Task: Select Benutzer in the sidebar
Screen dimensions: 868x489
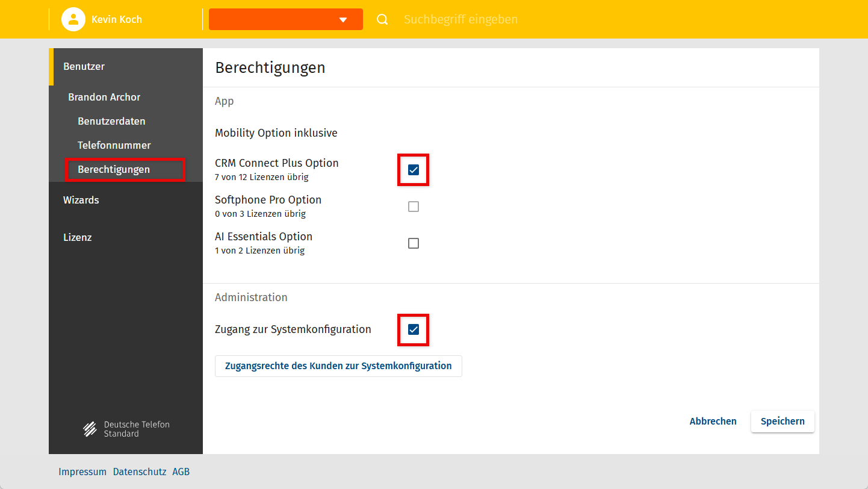Action: click(x=84, y=67)
